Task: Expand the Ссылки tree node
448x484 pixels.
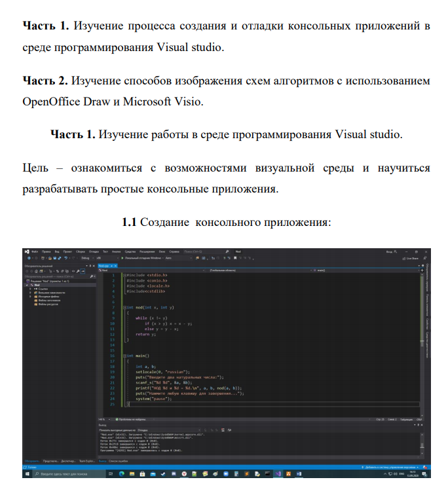Action: [30, 289]
